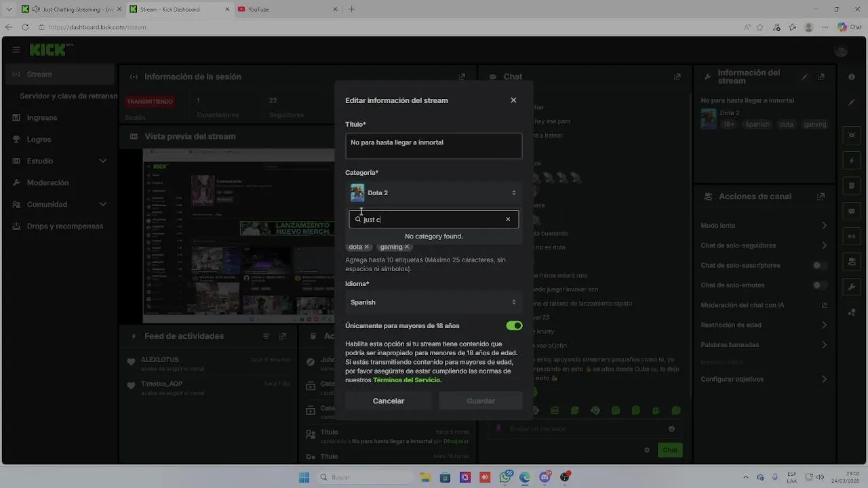Screen dimensions: 868x488
Task: Select Stream in the sidebar
Action: point(60,74)
